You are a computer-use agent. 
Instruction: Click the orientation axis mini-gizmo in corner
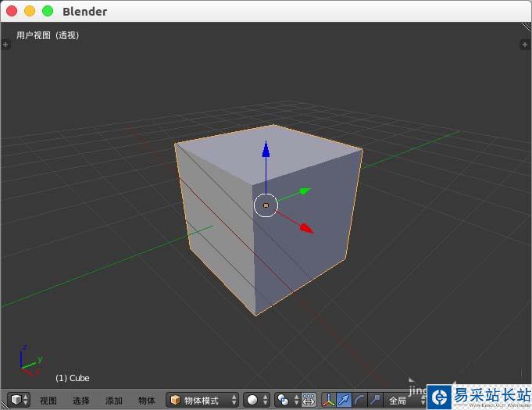point(30,361)
